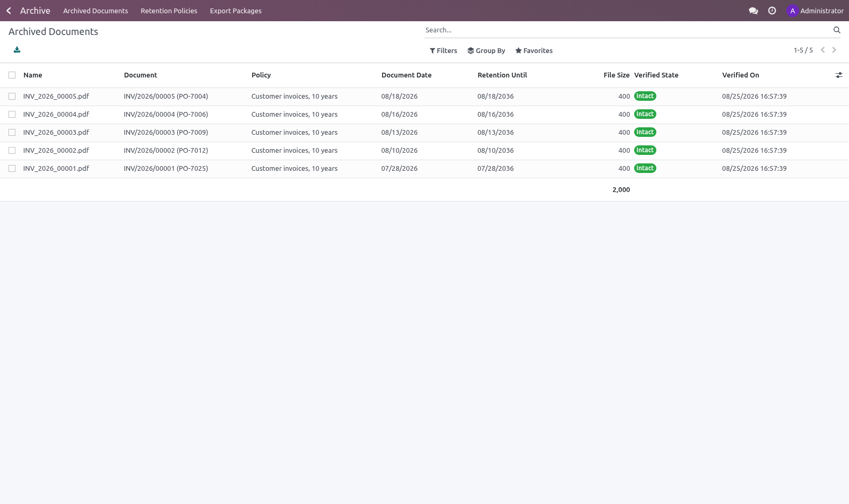Open the Administrator user menu
This screenshot has width=849, height=504.
[815, 11]
